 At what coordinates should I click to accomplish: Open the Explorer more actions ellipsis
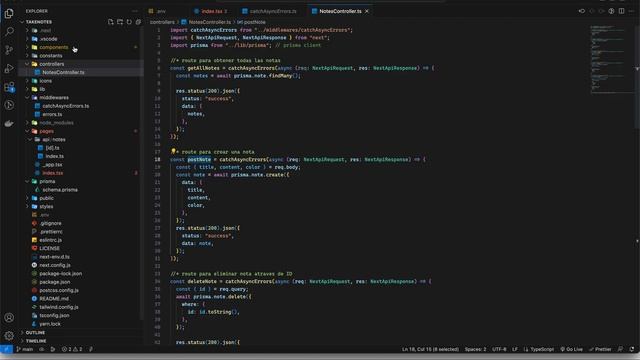click(135, 11)
